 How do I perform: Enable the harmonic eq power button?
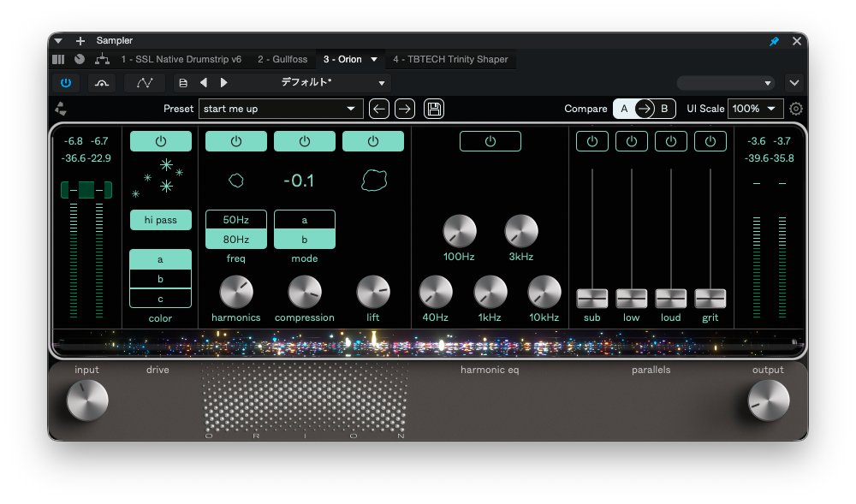pyautogui.click(x=490, y=141)
